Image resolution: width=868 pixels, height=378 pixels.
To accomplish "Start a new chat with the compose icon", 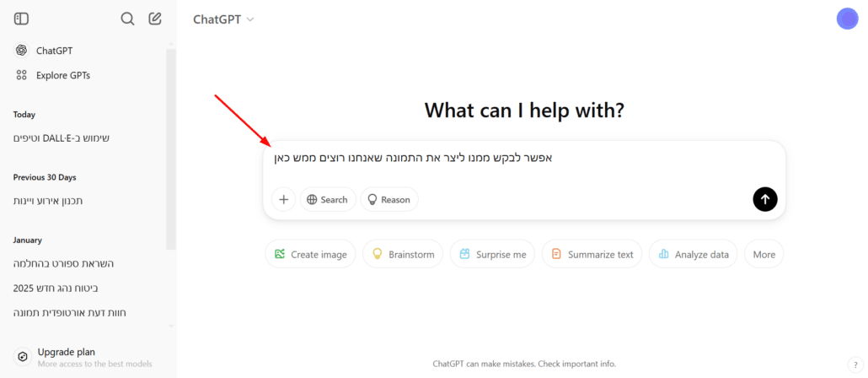I will coord(155,19).
